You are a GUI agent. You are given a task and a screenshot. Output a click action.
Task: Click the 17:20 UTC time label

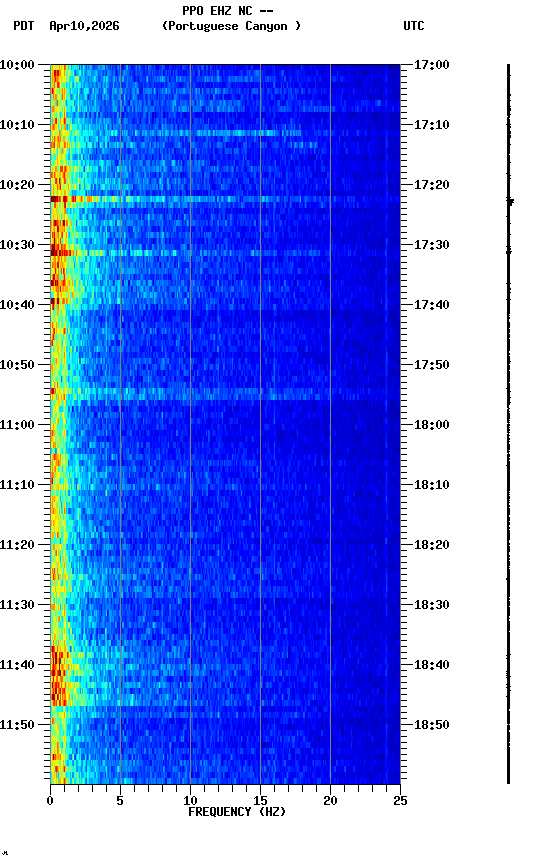click(432, 185)
